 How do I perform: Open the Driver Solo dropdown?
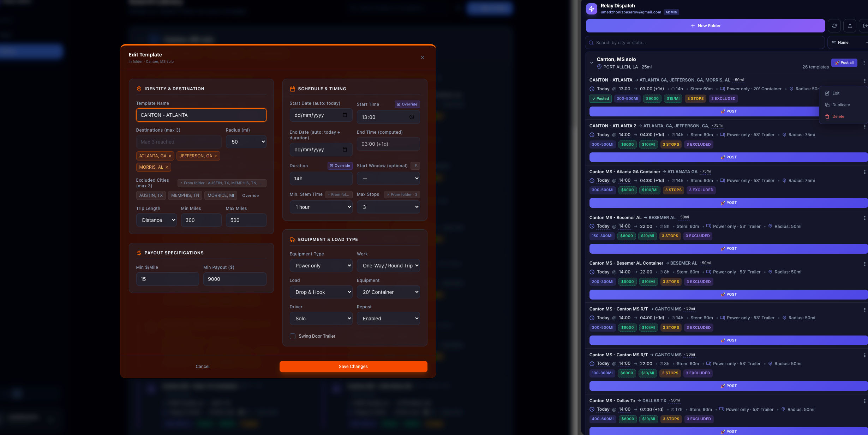click(321, 319)
